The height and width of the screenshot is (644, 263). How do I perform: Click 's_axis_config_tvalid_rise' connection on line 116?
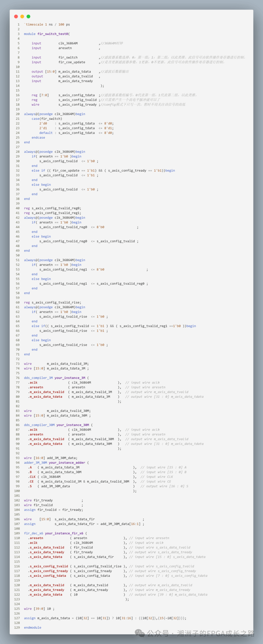(x=97, y=566)
